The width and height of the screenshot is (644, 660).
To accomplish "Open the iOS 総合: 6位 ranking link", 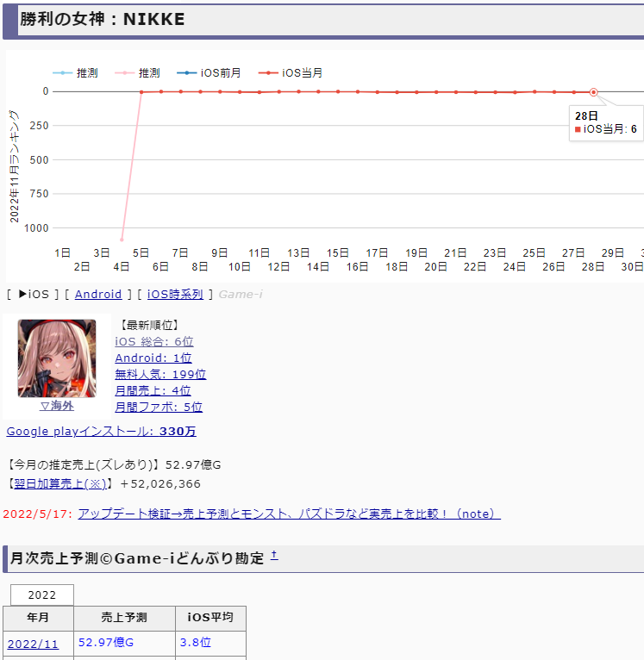I will click(x=154, y=341).
